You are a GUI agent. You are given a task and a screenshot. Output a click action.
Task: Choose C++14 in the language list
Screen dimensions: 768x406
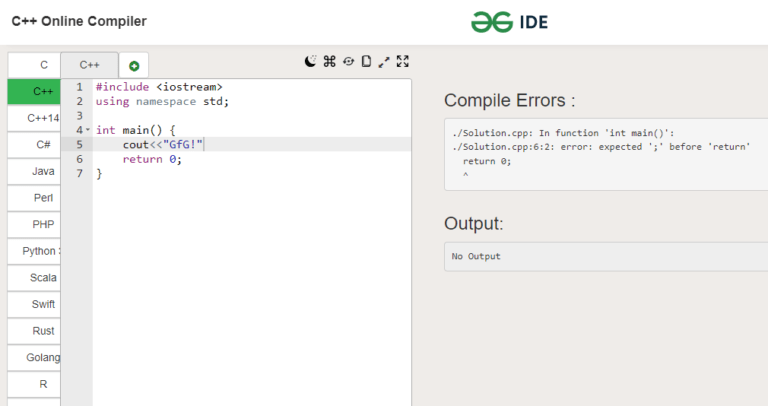(34, 118)
